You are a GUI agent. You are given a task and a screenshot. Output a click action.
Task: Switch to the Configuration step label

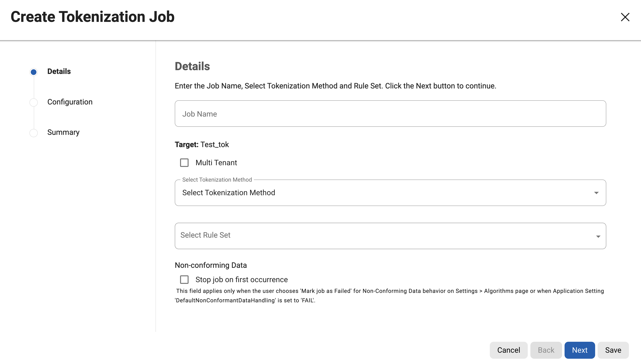(70, 102)
